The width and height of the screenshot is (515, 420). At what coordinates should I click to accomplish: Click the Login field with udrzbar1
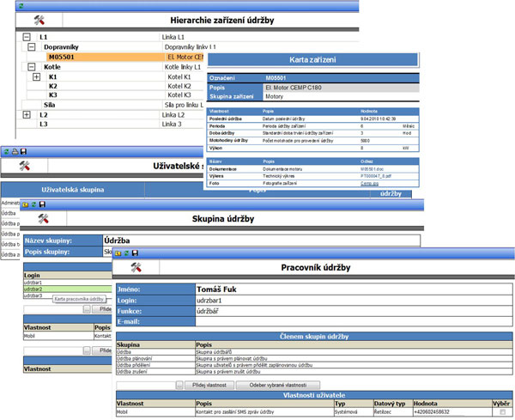354,301
